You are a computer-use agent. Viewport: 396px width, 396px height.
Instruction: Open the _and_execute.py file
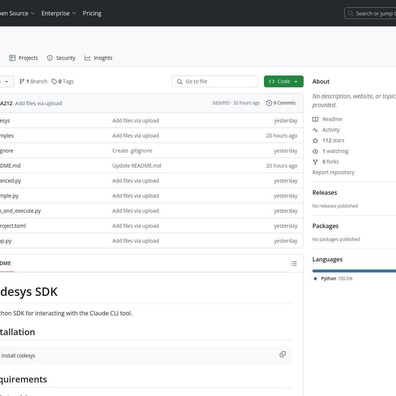[x=20, y=211]
